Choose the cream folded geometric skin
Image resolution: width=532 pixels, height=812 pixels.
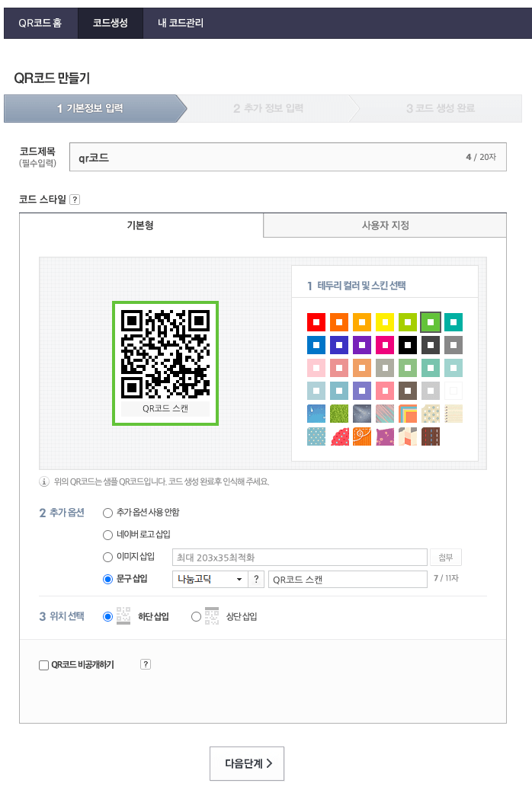[x=408, y=436]
